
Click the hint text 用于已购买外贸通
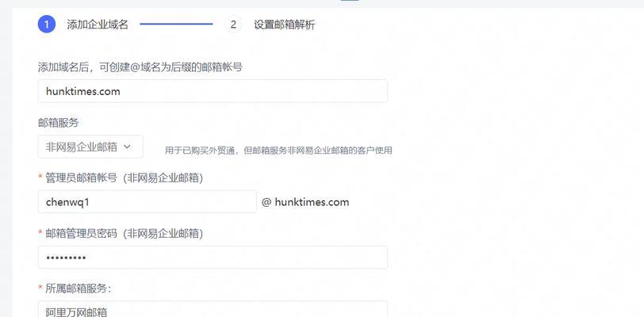[x=278, y=151]
